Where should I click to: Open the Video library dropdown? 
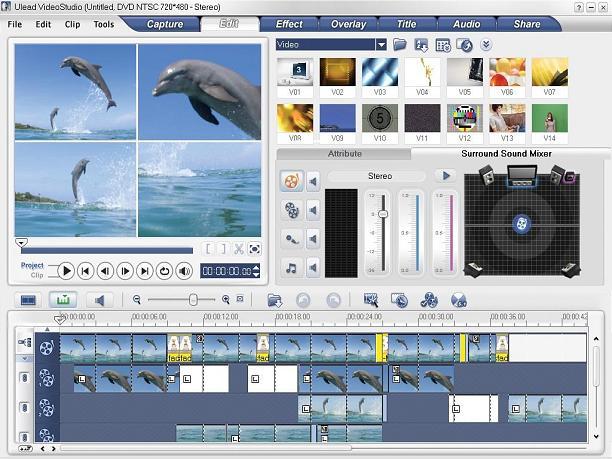pos(381,45)
